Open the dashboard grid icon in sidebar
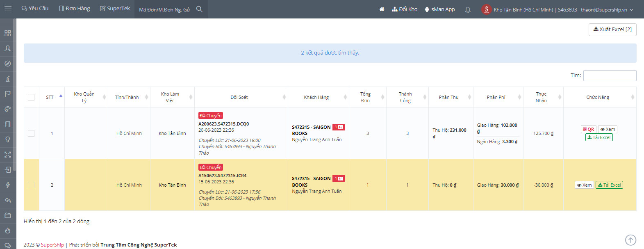 (7, 33)
